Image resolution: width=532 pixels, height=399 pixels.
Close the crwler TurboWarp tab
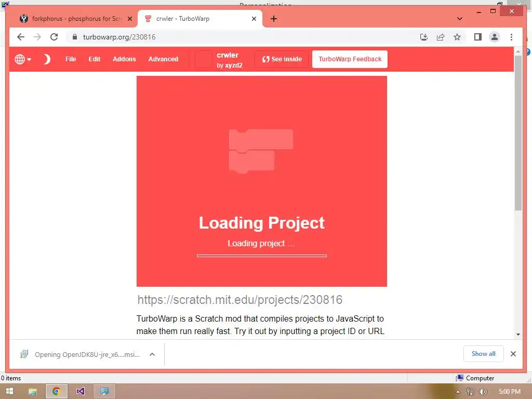coord(254,19)
